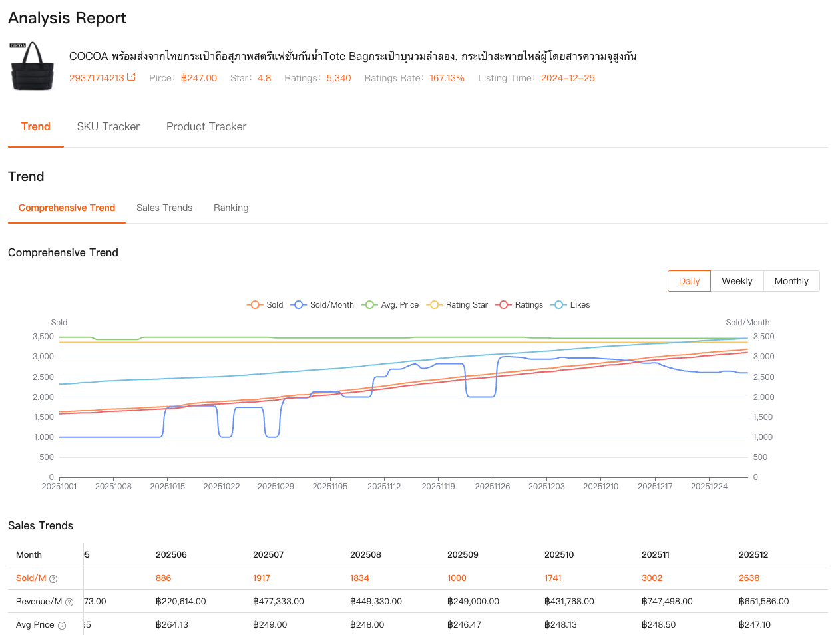Toggle Avg. Price legend marker
Viewport: 840px width, 635px height.
click(390, 305)
